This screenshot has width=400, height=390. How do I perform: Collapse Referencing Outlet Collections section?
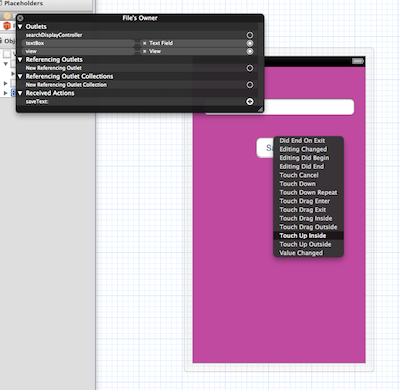point(20,76)
